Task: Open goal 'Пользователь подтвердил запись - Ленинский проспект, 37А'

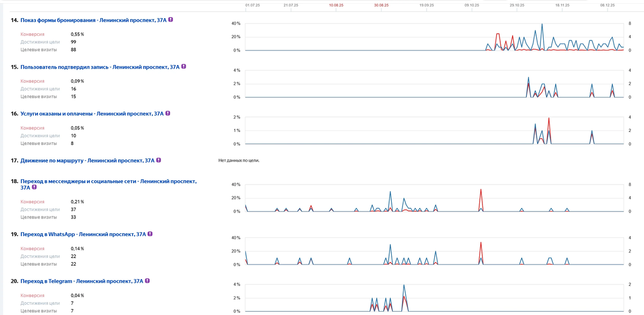Action: click(100, 67)
